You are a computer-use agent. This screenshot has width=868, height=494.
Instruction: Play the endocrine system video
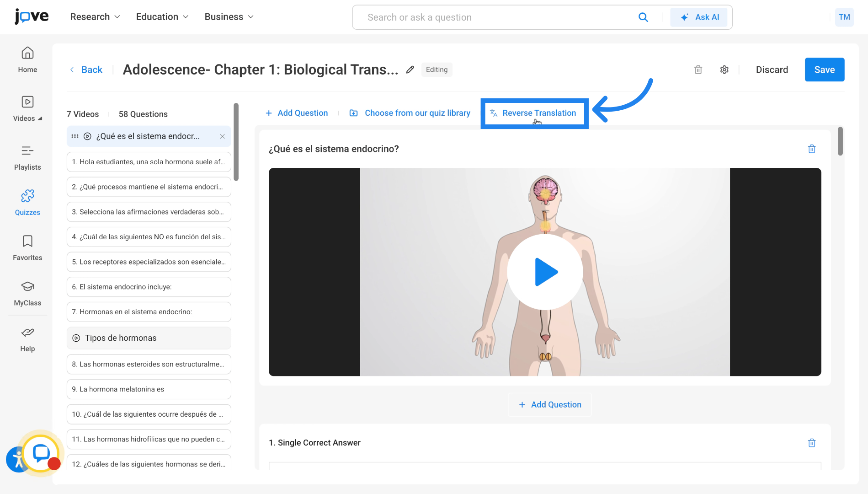pyautogui.click(x=545, y=272)
